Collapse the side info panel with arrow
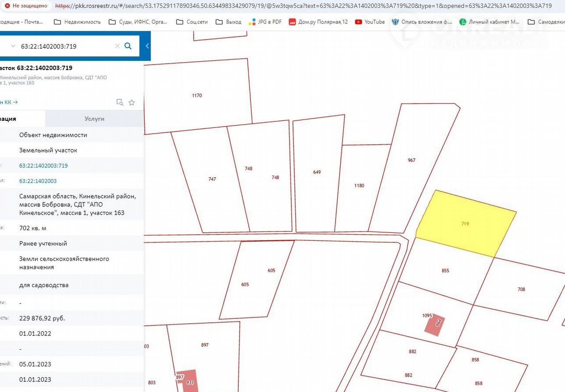The image size is (565, 392). (147, 46)
